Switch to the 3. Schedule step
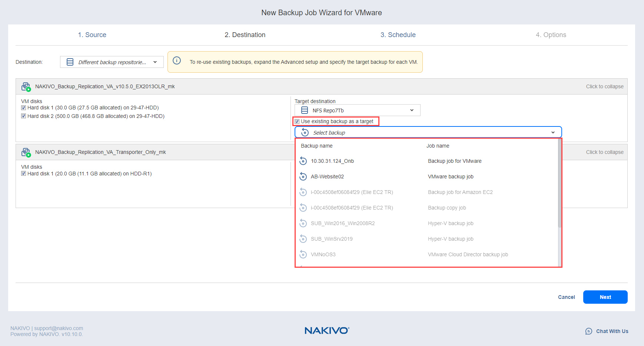Image resolution: width=644 pixels, height=346 pixels. (x=398, y=35)
